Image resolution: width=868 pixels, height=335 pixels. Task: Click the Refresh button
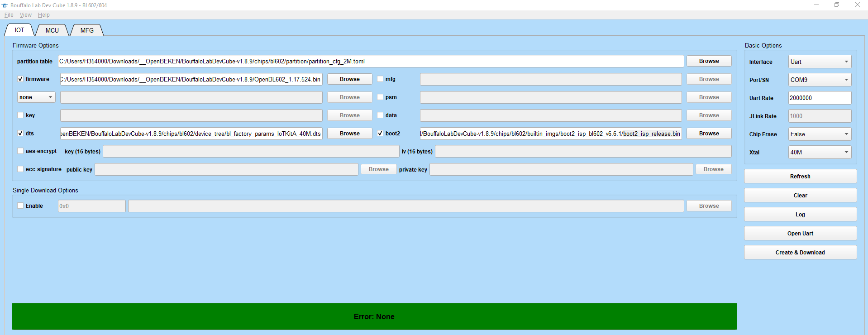coord(800,177)
